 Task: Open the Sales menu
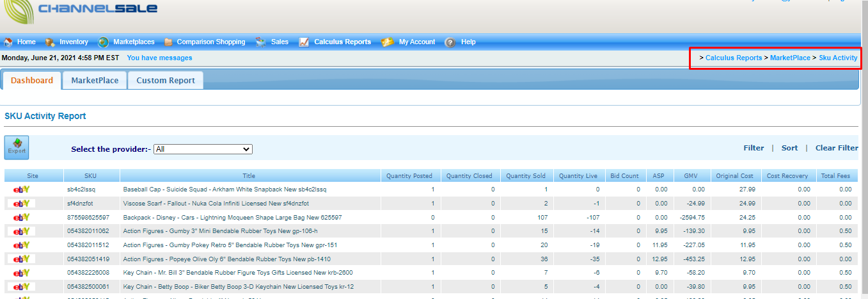(280, 42)
